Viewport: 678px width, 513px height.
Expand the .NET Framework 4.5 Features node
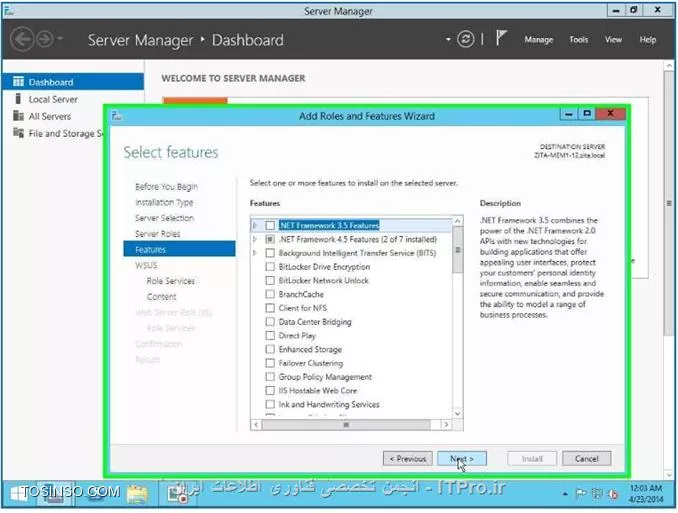coord(255,239)
